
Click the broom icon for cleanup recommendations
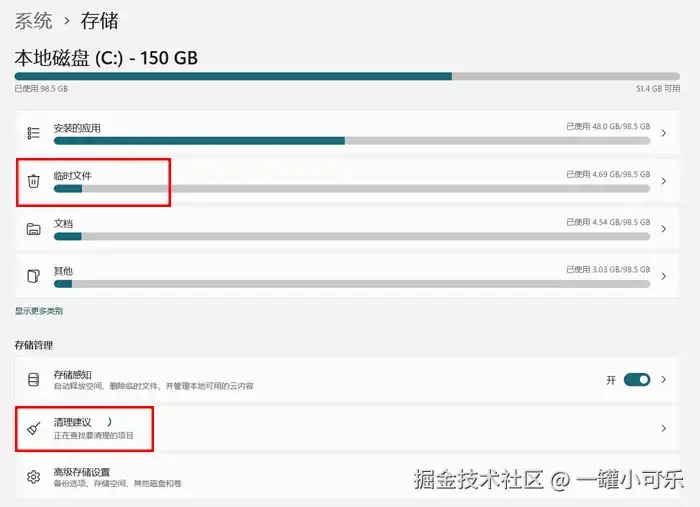33,428
